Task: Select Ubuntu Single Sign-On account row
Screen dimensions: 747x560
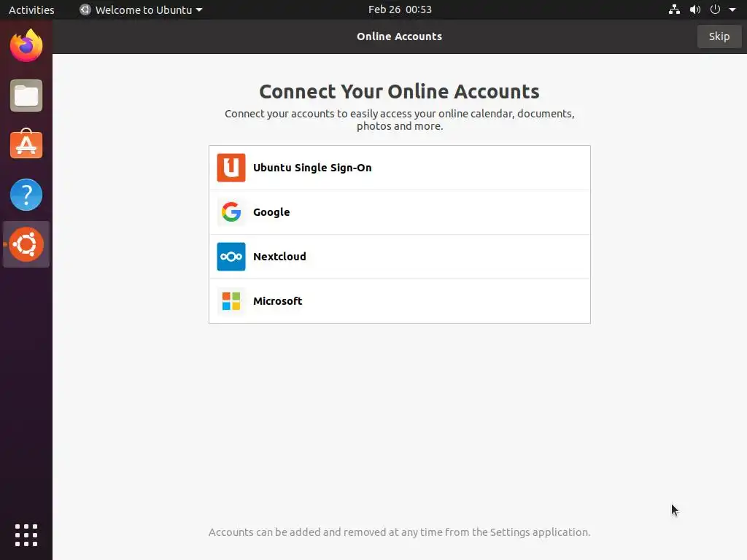Action: click(x=400, y=168)
